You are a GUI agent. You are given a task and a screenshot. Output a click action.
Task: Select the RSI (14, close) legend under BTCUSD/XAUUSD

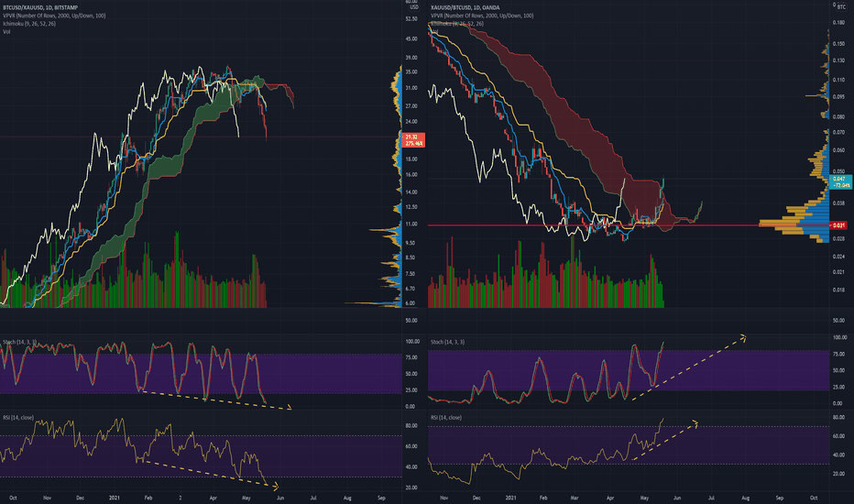coord(18,417)
